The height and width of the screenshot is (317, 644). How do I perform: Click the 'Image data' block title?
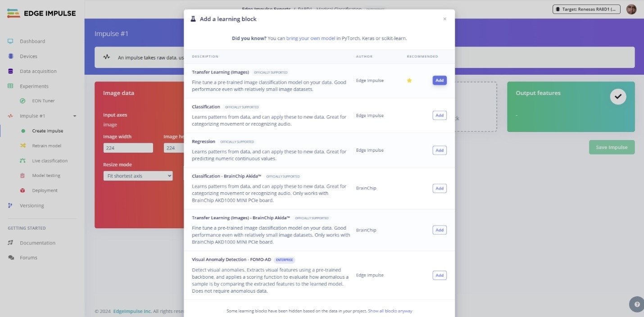[118, 93]
